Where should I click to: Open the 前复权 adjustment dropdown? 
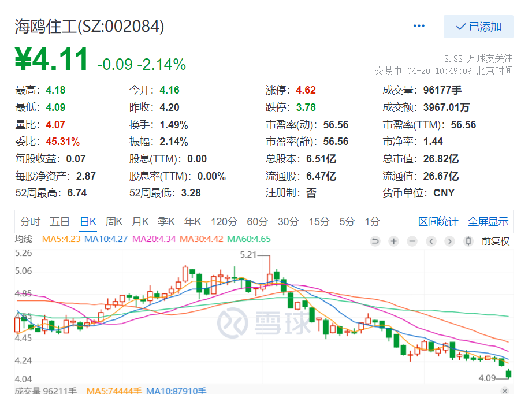[x=496, y=241]
